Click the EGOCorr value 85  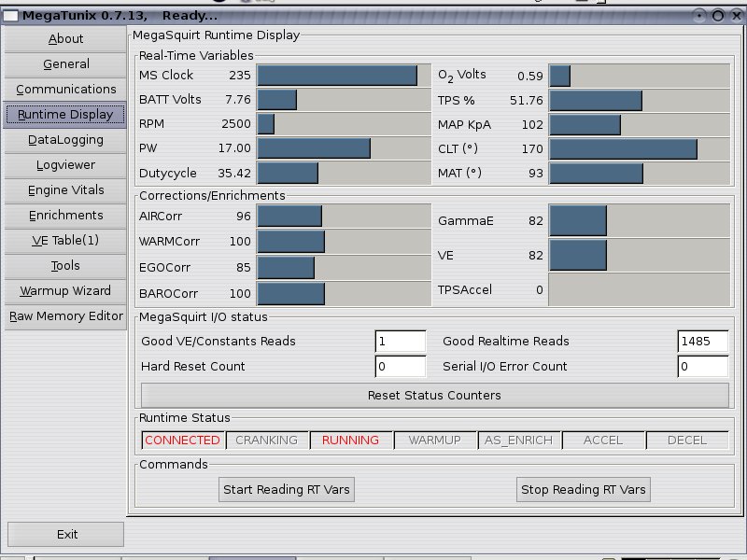point(244,268)
